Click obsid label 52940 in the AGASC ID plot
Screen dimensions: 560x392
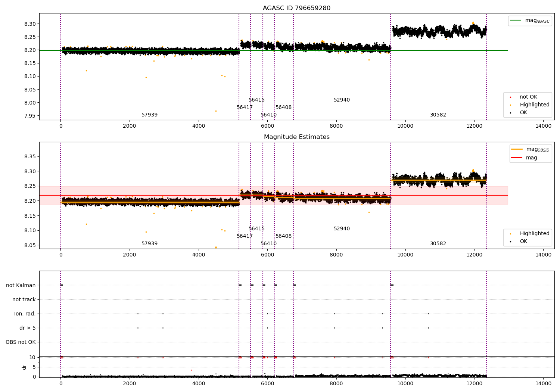pos(342,100)
